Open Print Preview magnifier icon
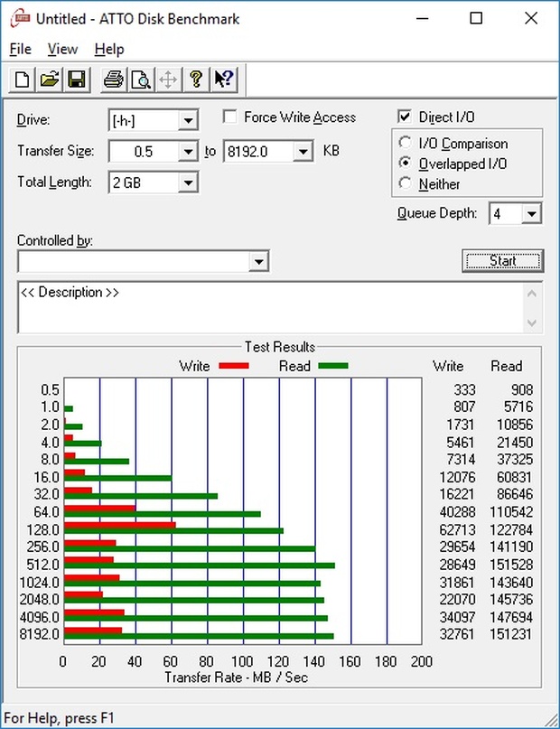The width and height of the screenshot is (560, 729). [141, 79]
